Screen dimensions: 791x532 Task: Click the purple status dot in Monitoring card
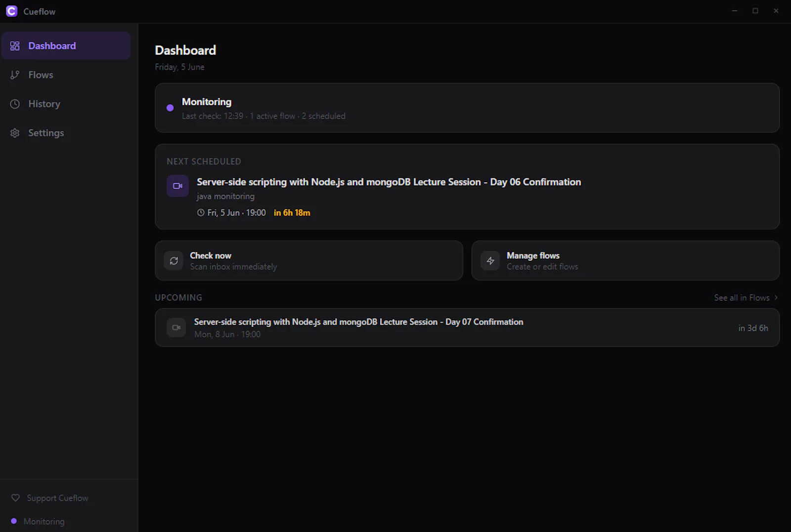pos(170,108)
